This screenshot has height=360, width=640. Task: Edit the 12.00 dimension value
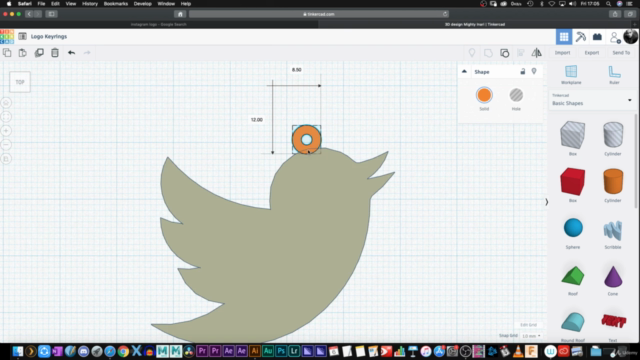pyautogui.click(x=257, y=120)
